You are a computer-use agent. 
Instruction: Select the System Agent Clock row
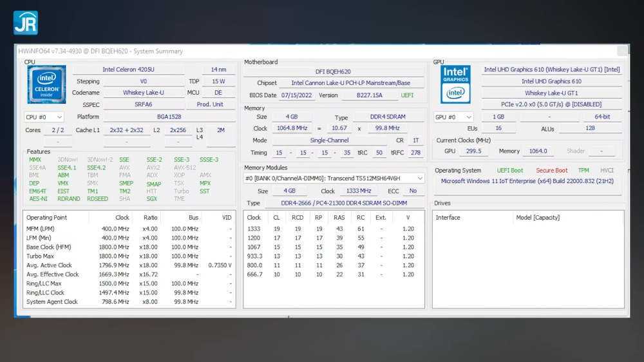pyautogui.click(x=129, y=301)
